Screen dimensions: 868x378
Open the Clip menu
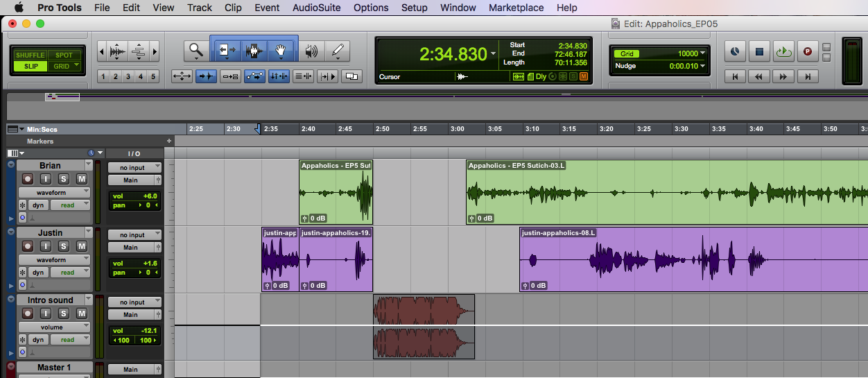[x=233, y=8]
